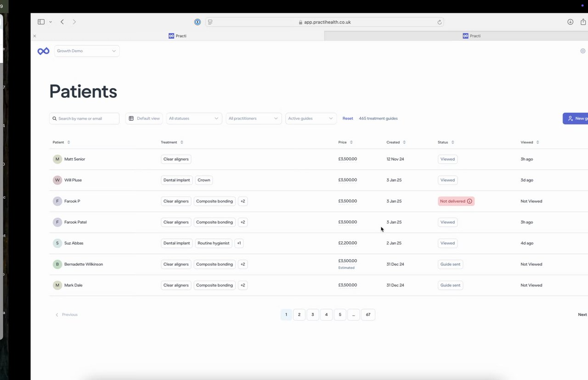The height and width of the screenshot is (380, 588).
Task: Go to page 4
Action: (326, 314)
